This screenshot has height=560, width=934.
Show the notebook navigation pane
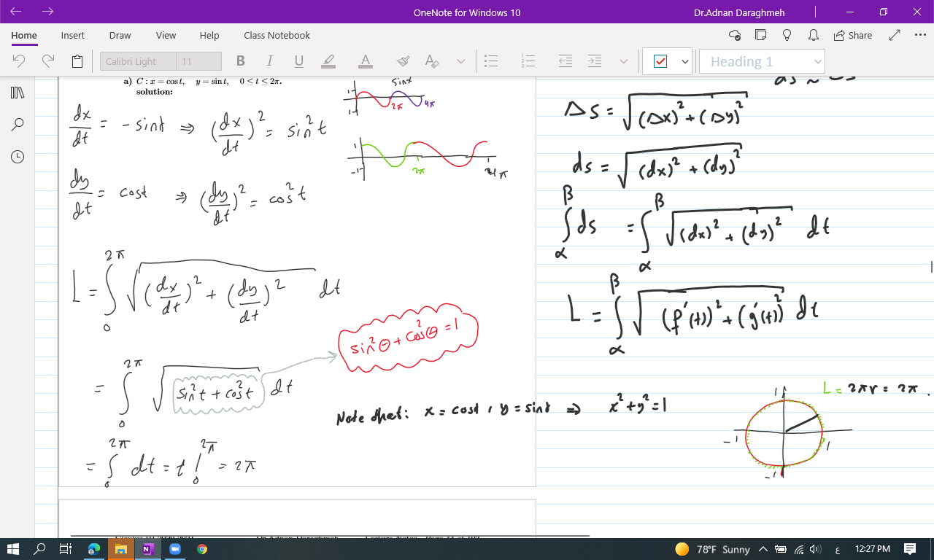click(x=18, y=93)
